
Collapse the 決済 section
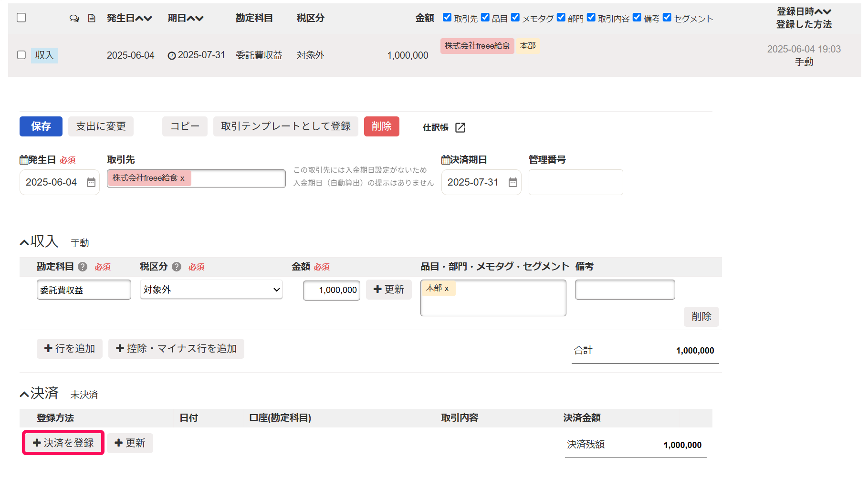pyautogui.click(x=24, y=394)
